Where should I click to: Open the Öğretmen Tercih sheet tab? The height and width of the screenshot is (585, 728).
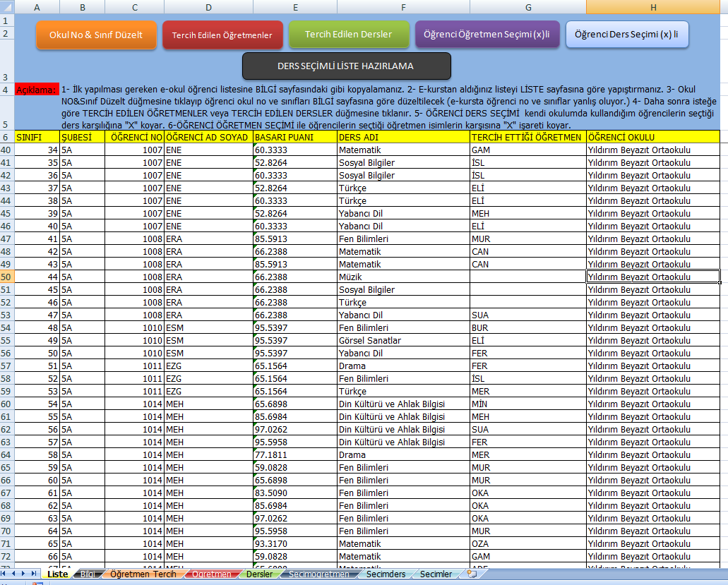[x=143, y=574]
